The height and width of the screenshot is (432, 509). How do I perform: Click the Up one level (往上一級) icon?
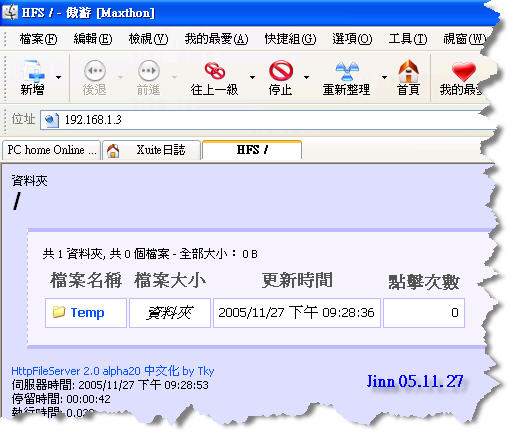pos(215,71)
